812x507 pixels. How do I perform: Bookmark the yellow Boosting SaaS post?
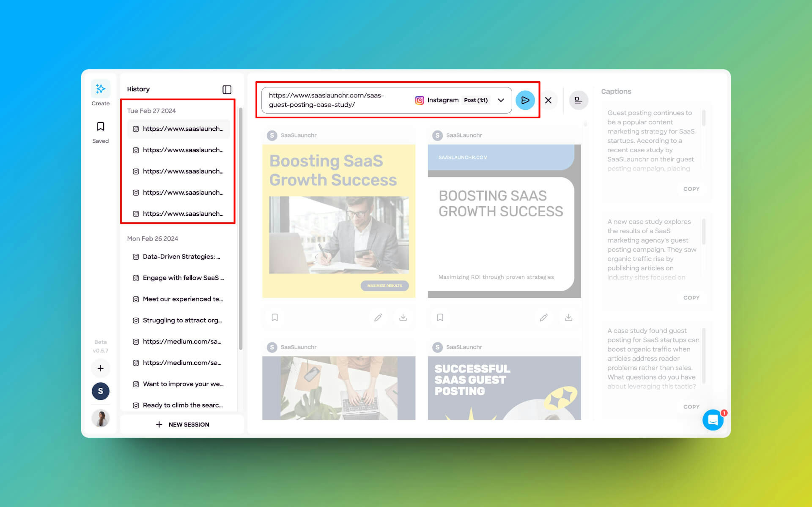click(x=274, y=317)
